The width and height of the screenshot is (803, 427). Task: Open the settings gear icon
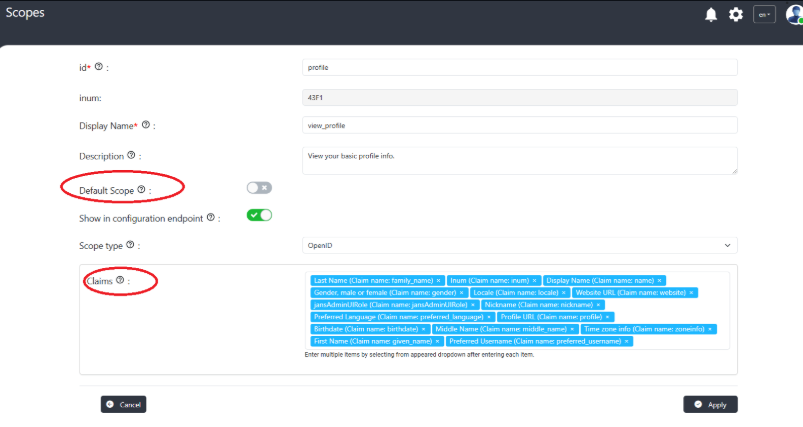736,14
